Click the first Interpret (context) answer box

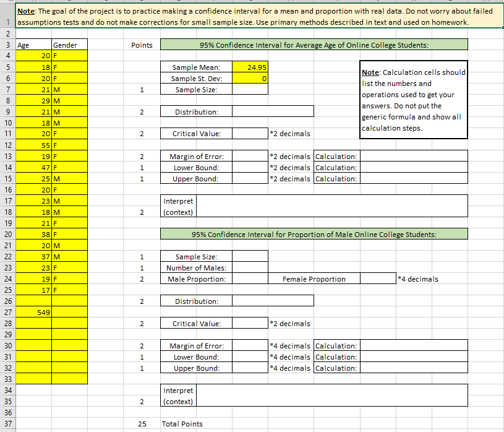[x=331, y=206]
